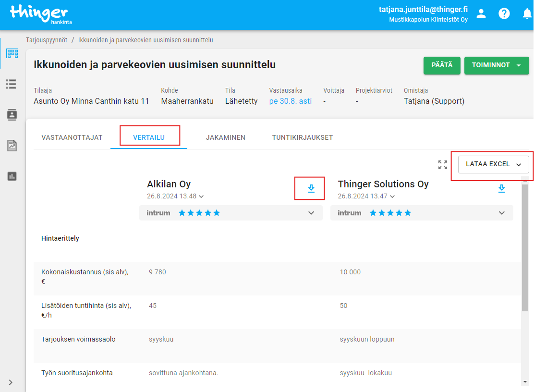Open the LATAA EXCEL dropdown
The width and height of the screenshot is (534, 392).
tap(493, 164)
